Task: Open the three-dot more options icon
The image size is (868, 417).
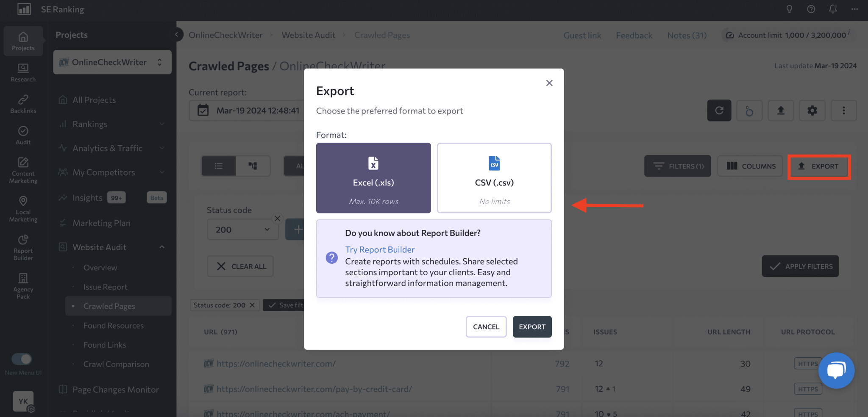Action: [843, 110]
